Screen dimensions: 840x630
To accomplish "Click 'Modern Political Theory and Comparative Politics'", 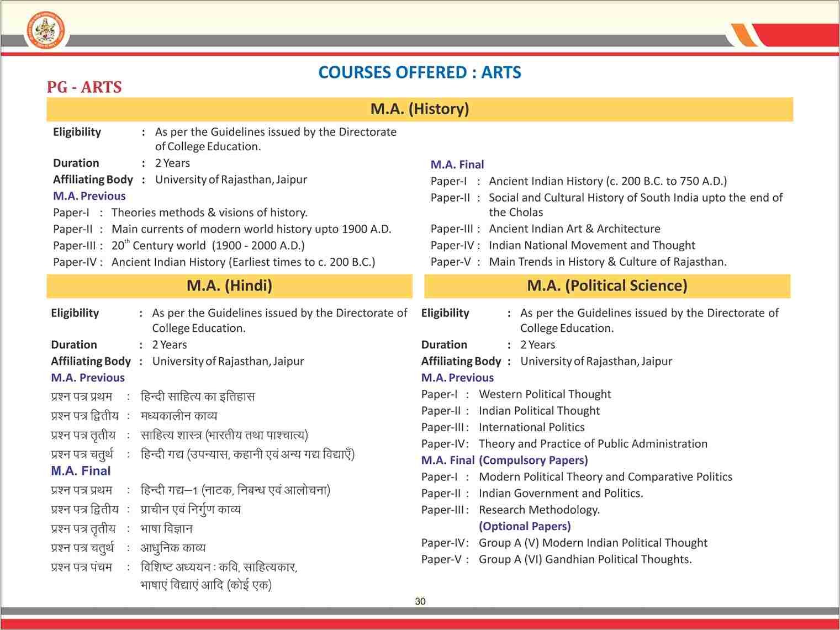I will point(605,477).
